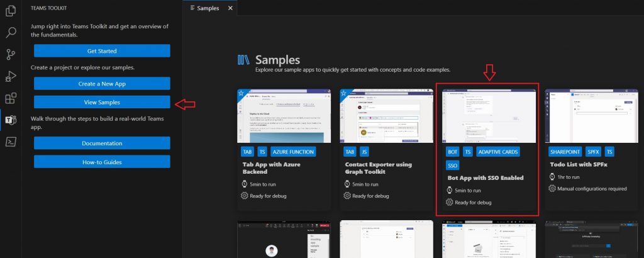
Task: Open the Bot App with SSO Enabled thumbnail
Action: tap(487, 115)
